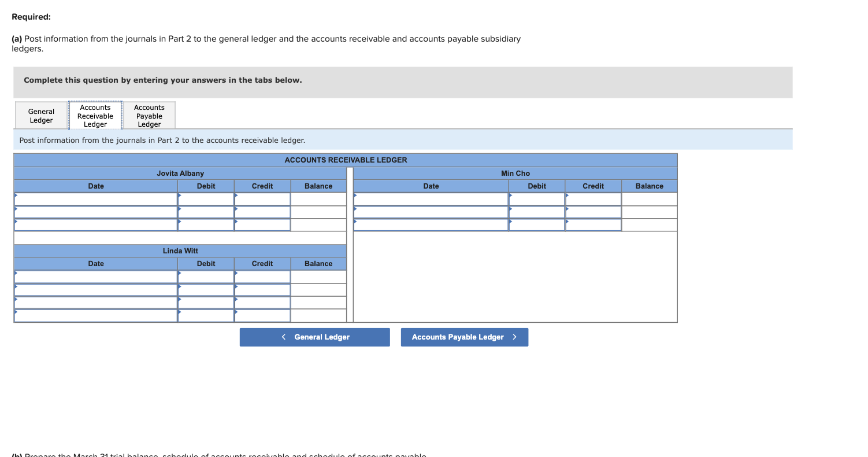This screenshot has height=457, width=868.
Task: Click Linda Witt fourth row Date field
Action: [x=96, y=315]
